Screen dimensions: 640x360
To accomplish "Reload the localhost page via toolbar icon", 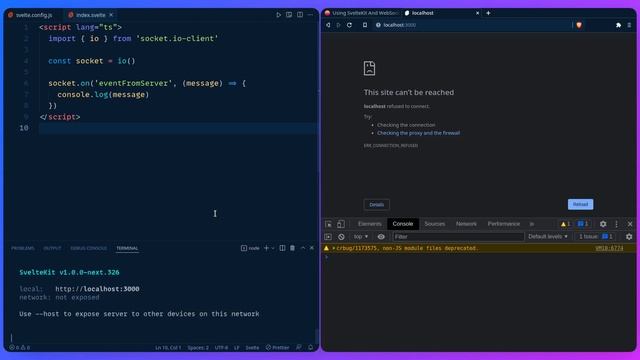I will pyautogui.click(x=349, y=25).
